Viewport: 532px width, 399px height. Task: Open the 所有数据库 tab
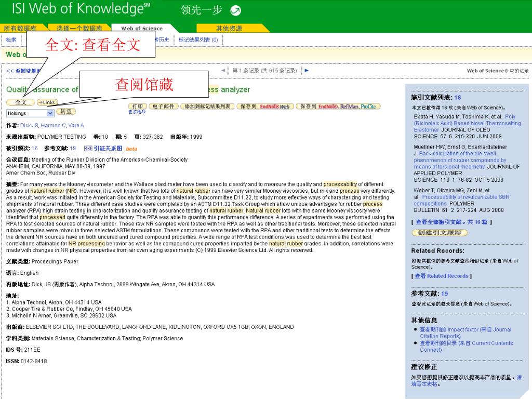[20, 28]
